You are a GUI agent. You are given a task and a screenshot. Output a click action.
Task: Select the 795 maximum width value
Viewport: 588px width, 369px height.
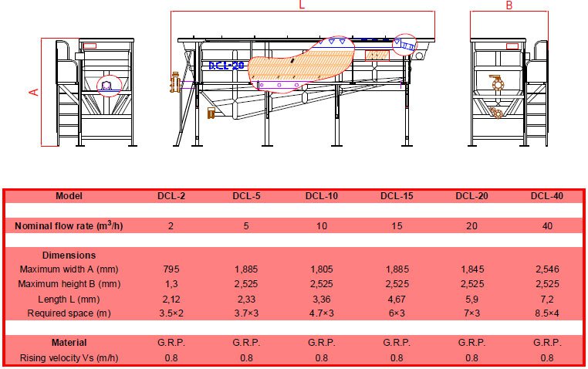tap(171, 269)
